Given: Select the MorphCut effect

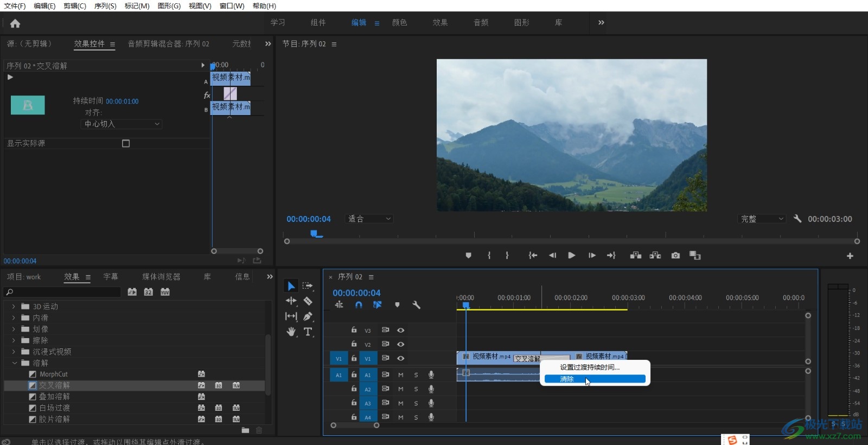Looking at the screenshot, I should pyautogui.click(x=53, y=374).
